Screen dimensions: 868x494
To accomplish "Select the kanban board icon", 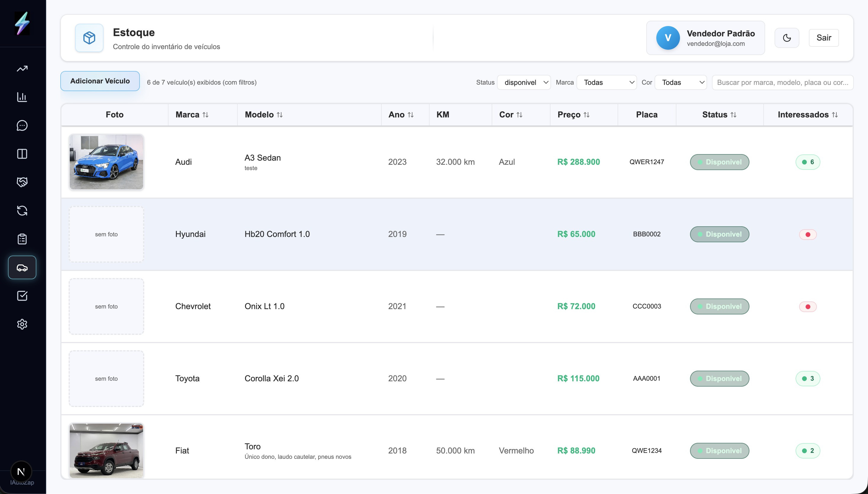I will 22,154.
